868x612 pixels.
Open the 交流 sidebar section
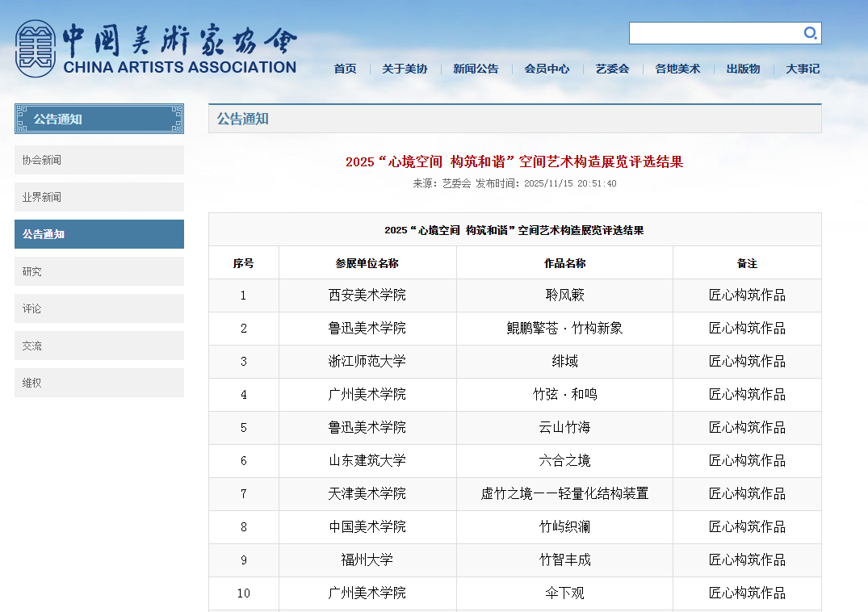(99, 346)
